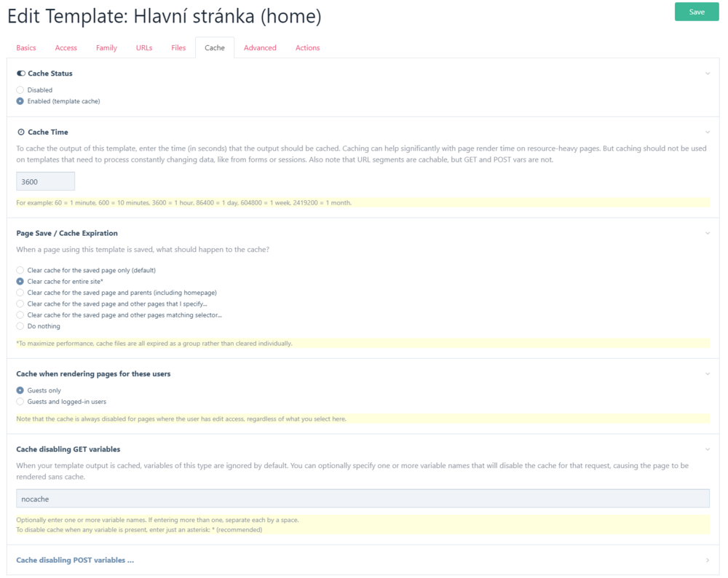Select the 'Do nothing' cache expiration option

20,326
